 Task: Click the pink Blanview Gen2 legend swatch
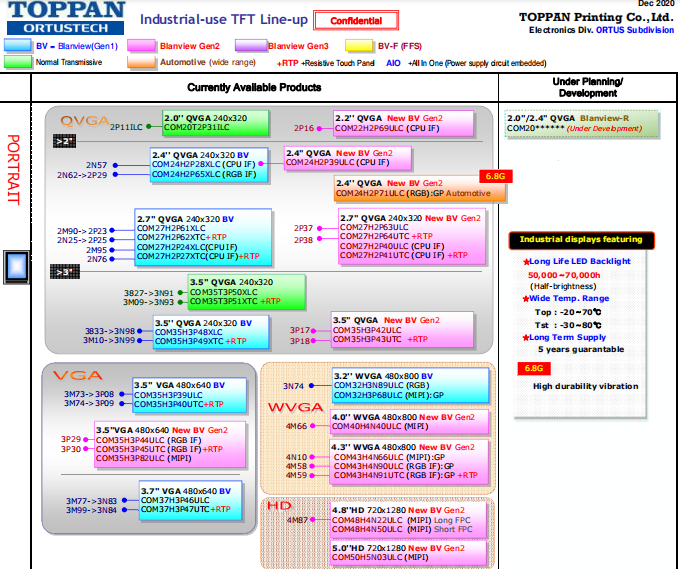click(x=141, y=46)
